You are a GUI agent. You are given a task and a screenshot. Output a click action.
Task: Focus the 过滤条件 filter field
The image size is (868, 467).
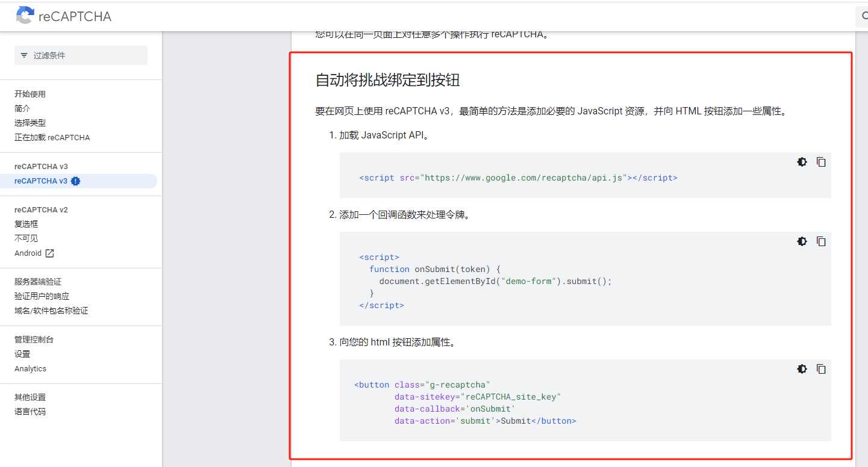[x=81, y=55]
